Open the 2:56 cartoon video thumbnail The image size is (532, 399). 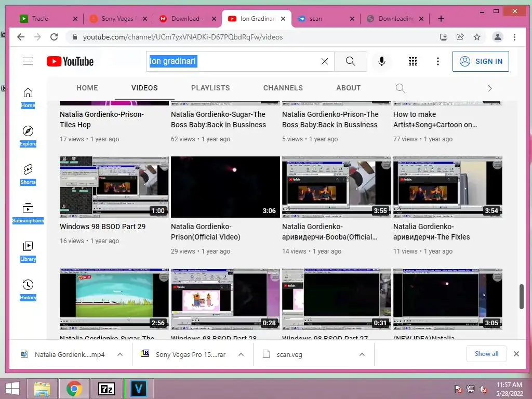tap(114, 299)
